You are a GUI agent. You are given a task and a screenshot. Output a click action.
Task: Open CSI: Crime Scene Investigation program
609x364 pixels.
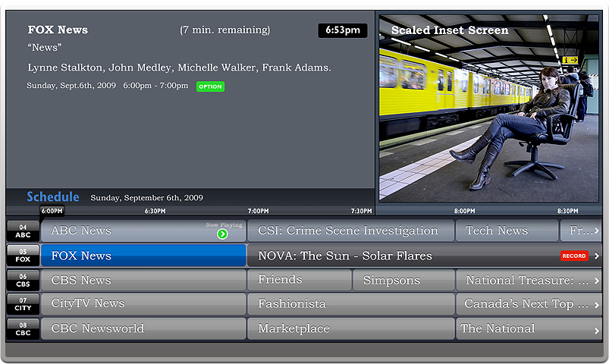[x=350, y=231]
